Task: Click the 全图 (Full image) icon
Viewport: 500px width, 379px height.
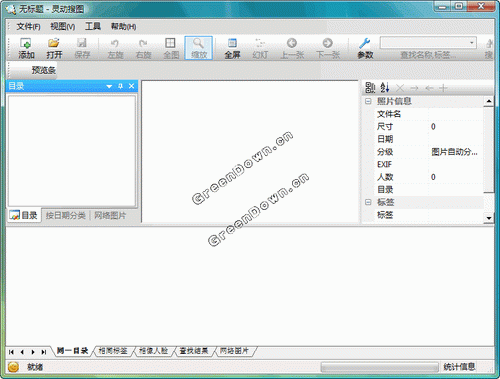Action: 171,48
